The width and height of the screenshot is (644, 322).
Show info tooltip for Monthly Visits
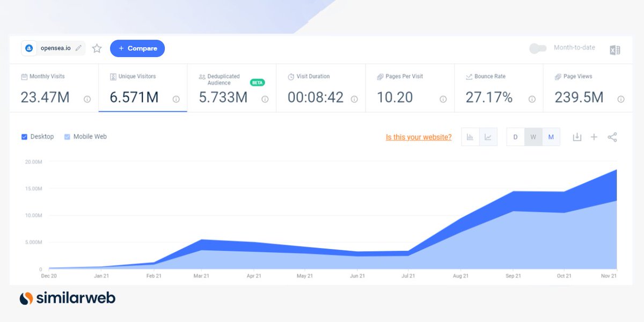point(87,99)
